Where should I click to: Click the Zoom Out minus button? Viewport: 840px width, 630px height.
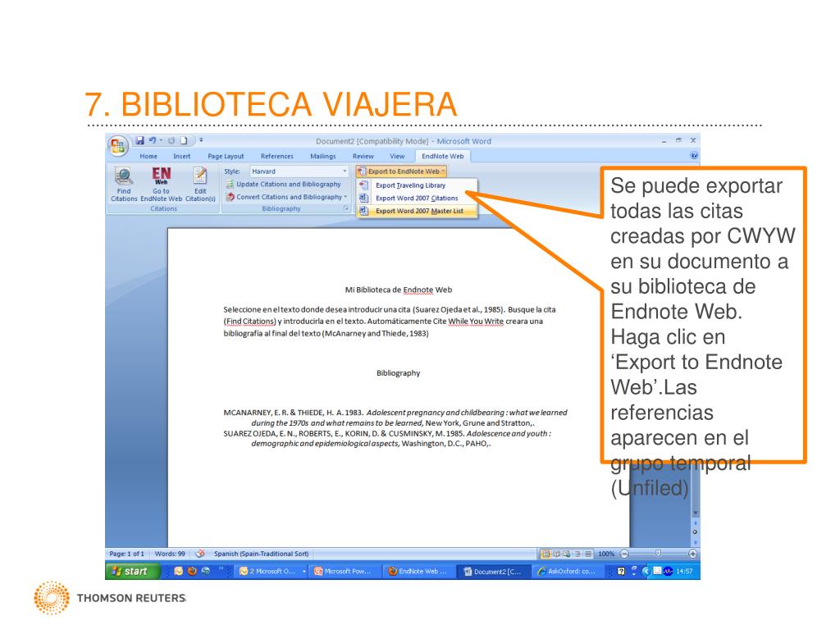[624, 554]
